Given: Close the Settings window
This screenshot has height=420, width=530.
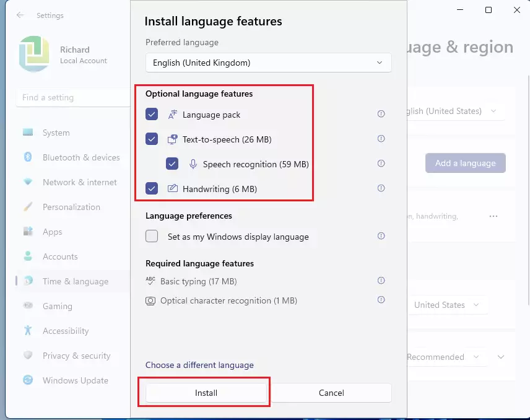Looking at the screenshot, I should pos(517,10).
